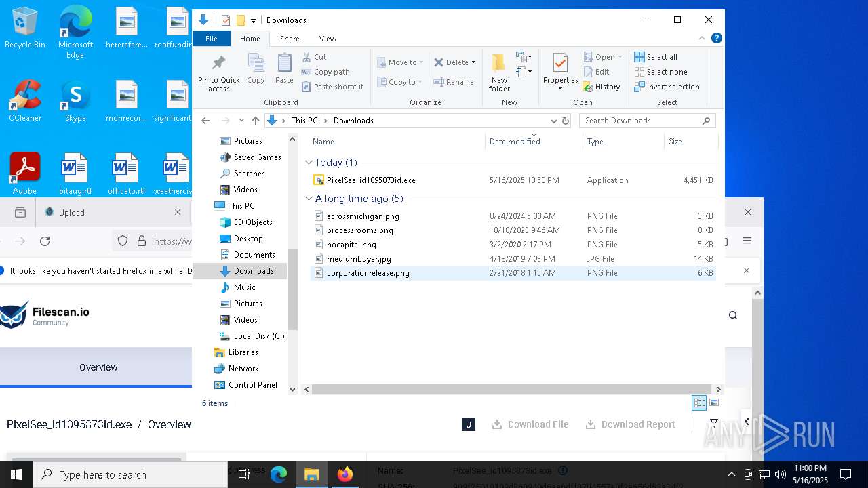Image resolution: width=868 pixels, height=488 pixels.
Task: Open Firefox from the taskbar
Action: click(x=345, y=474)
